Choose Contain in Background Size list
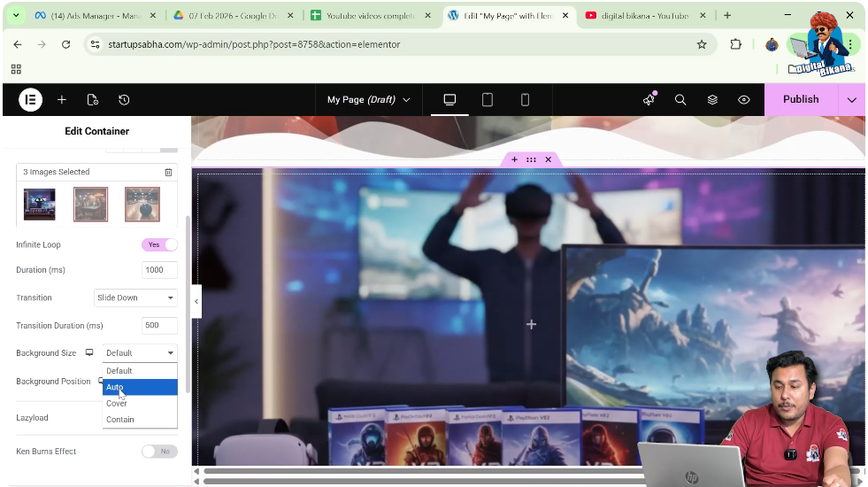The image size is (868, 487). 140,420
